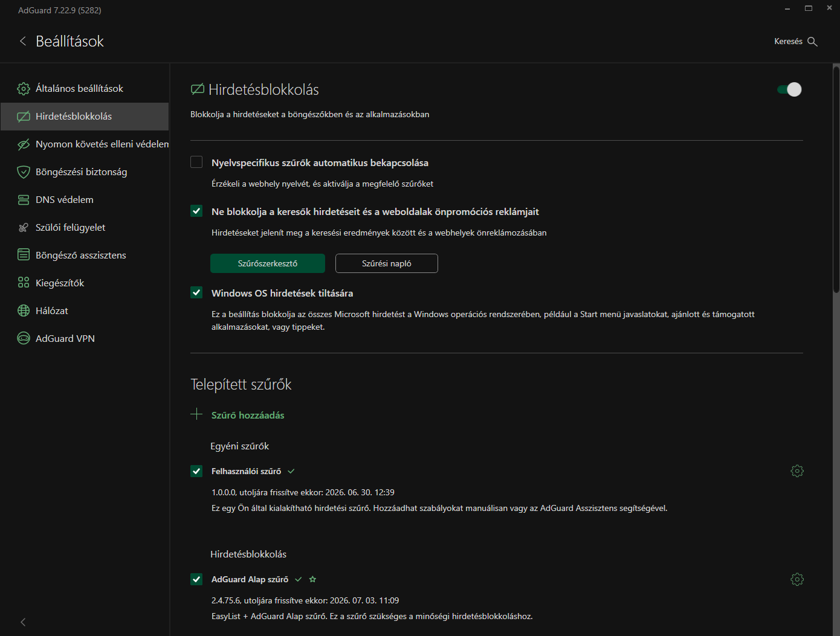The image size is (840, 636).
Task: Click the shield icon for Böngészési biztonság
Action: click(x=24, y=172)
